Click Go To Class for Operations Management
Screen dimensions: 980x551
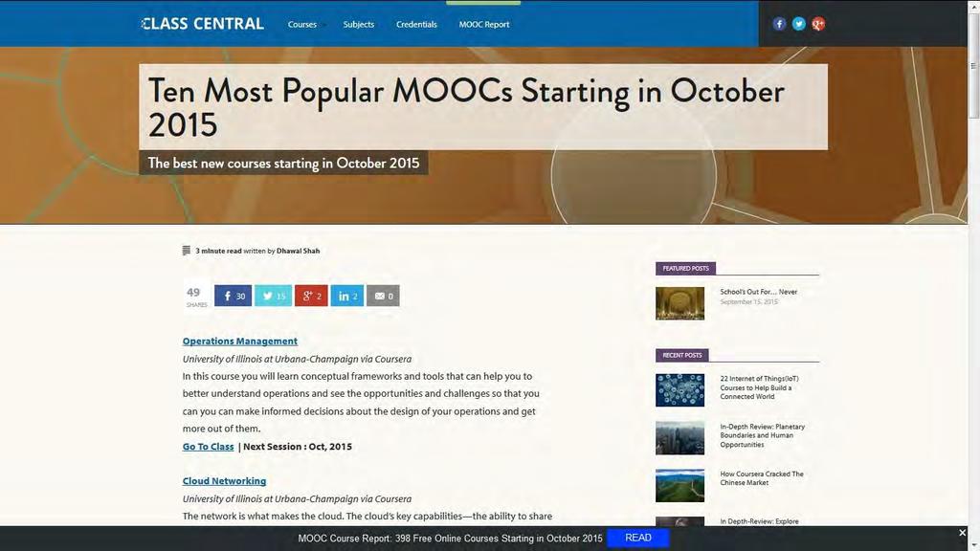click(208, 447)
